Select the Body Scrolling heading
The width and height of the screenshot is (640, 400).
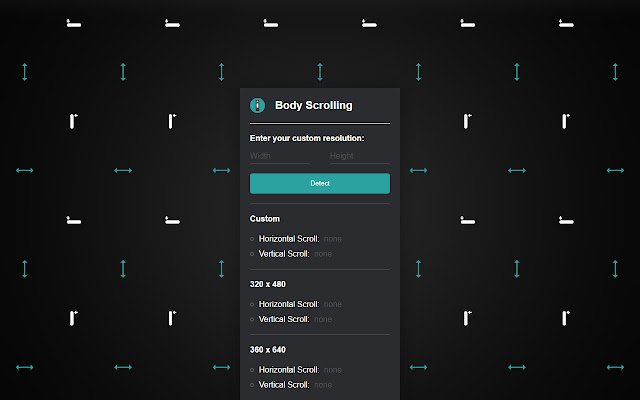click(x=313, y=105)
